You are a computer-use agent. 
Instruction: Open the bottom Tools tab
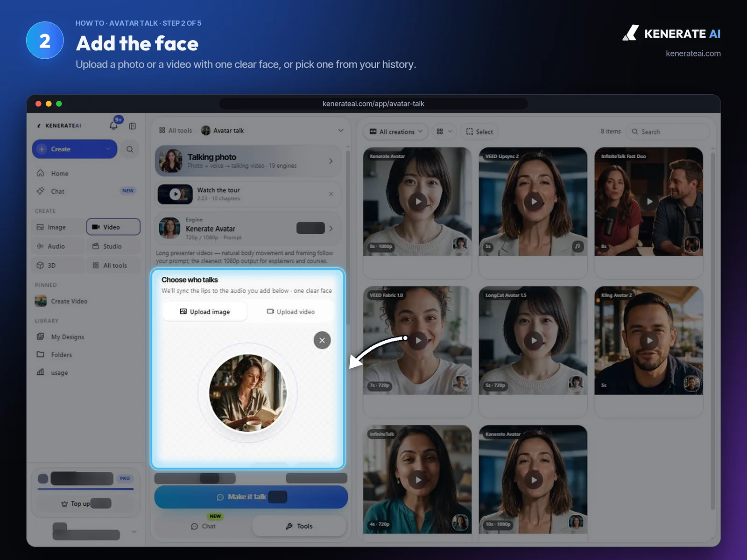(x=299, y=526)
